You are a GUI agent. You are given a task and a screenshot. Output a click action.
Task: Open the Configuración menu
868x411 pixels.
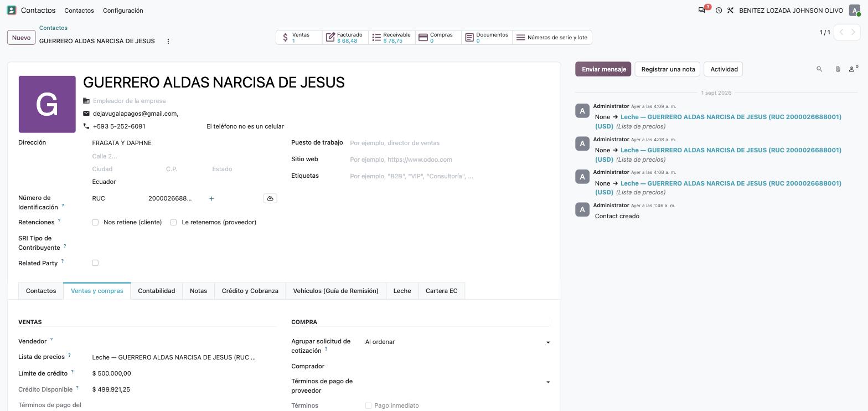(x=123, y=11)
